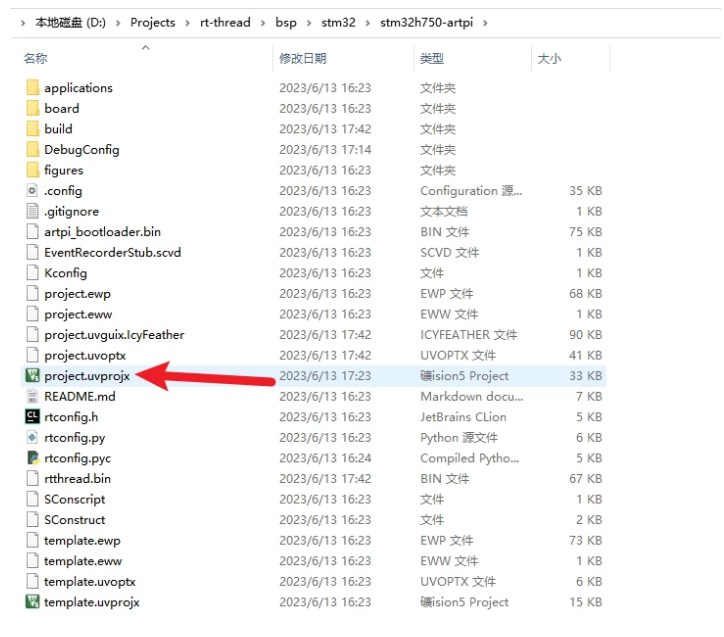724x637 pixels.
Task: Click the README.md document icon
Action: [32, 397]
